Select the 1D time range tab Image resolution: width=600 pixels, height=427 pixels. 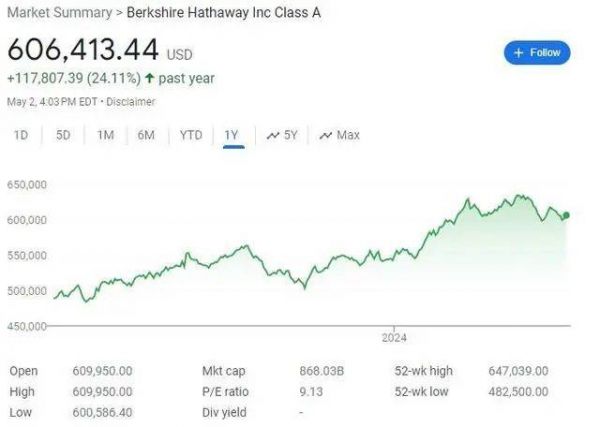(21, 135)
